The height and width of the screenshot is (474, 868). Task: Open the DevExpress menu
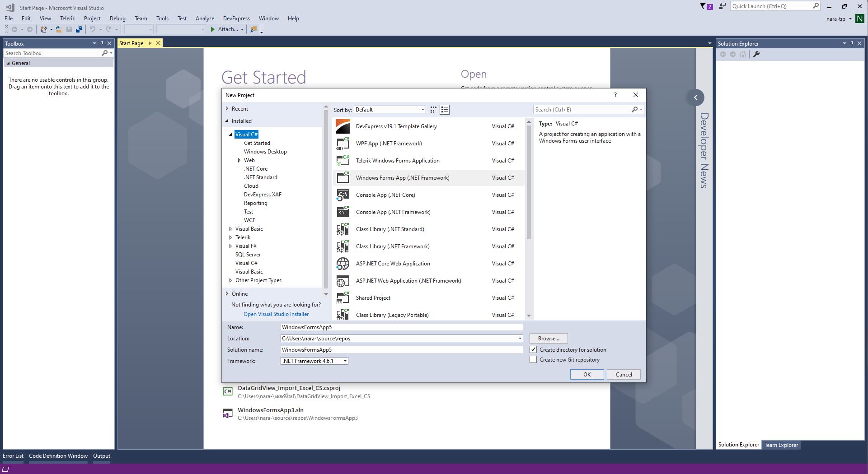point(236,19)
